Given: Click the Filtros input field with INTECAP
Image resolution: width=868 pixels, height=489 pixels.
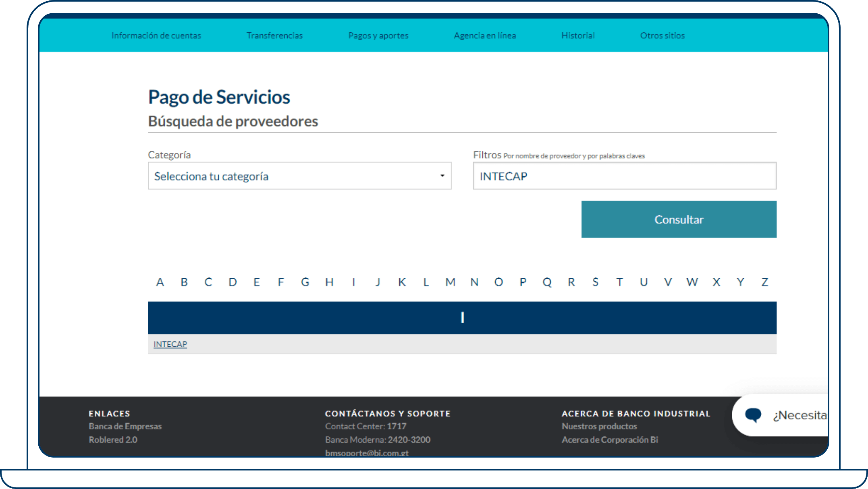Looking at the screenshot, I should coord(625,176).
